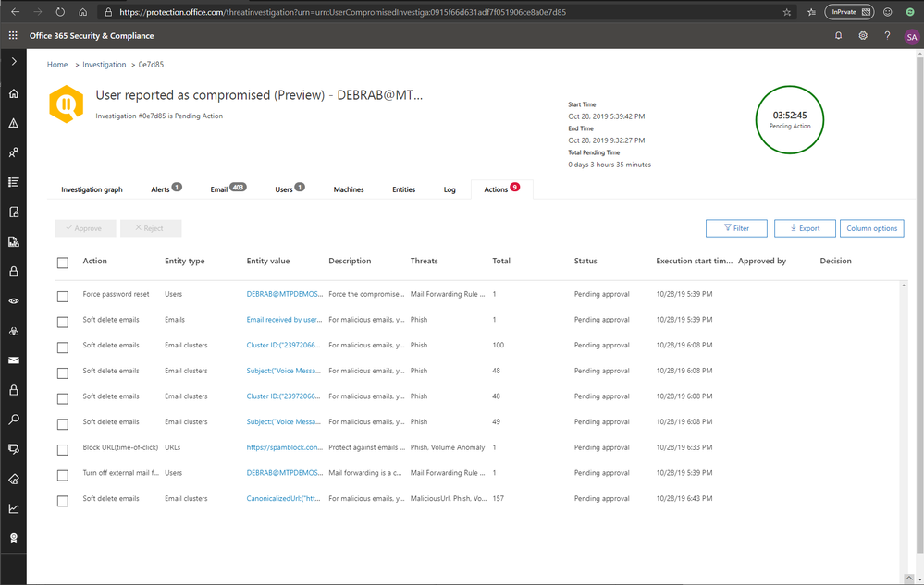
Task: Open the Search magnifier icon in the sidebar
Action: click(x=14, y=420)
